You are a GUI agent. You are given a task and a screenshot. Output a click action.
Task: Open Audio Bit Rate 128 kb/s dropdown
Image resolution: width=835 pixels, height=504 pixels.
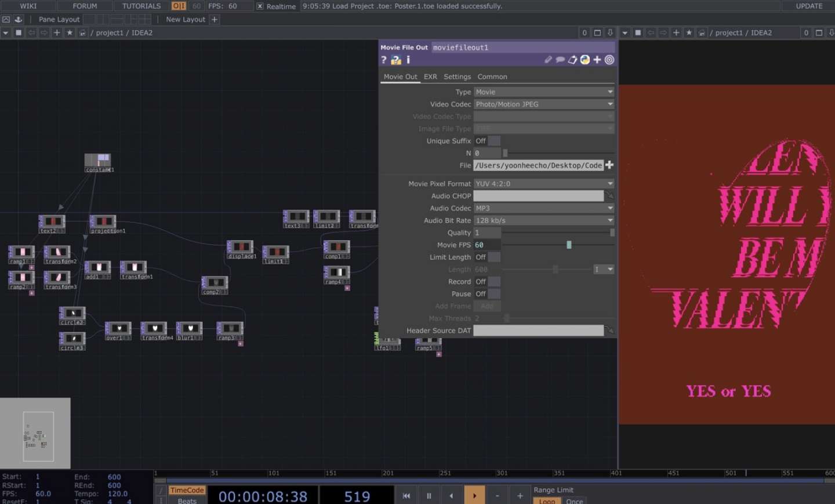(x=544, y=220)
